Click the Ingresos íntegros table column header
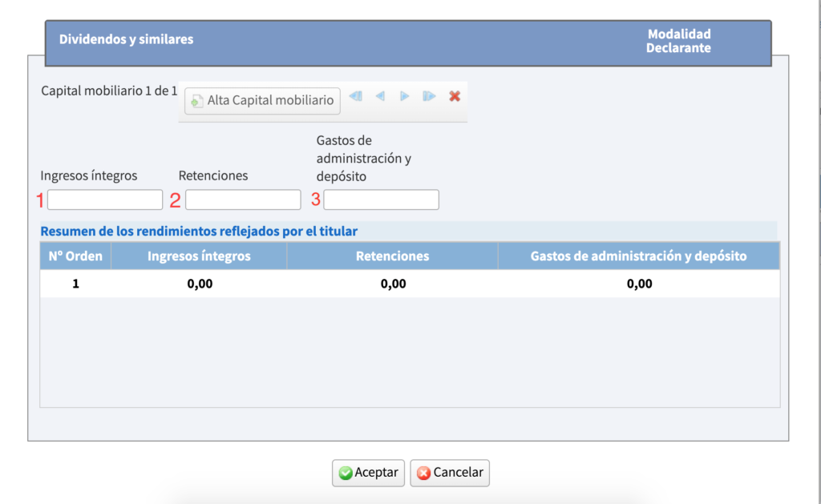 pos(199,256)
